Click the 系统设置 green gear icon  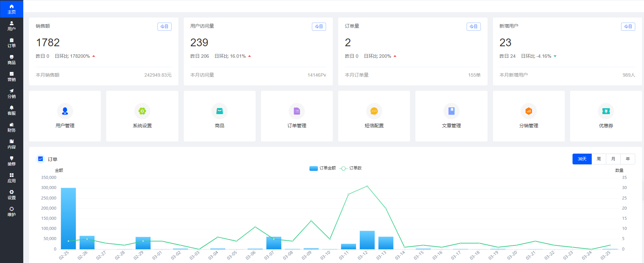pos(142,111)
